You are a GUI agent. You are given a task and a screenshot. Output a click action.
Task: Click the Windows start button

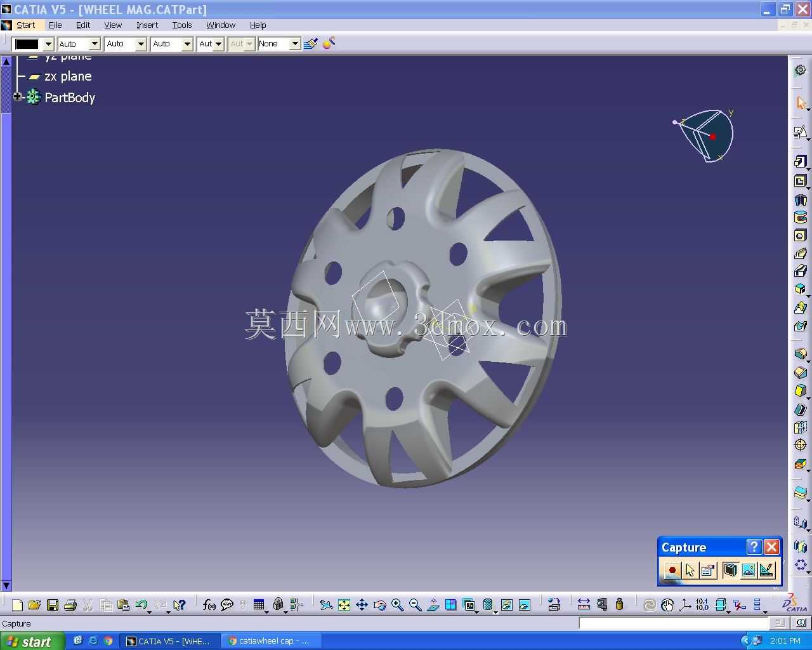[32, 641]
